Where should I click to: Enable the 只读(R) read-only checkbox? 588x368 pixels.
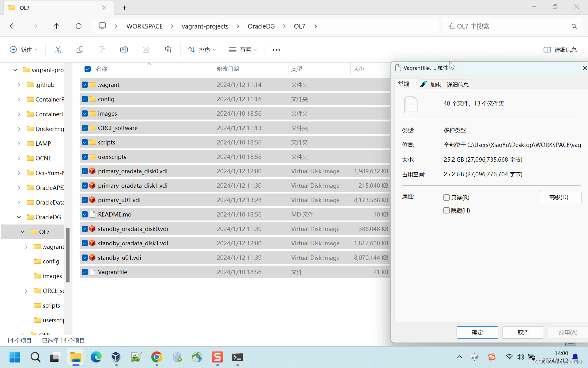(447, 197)
